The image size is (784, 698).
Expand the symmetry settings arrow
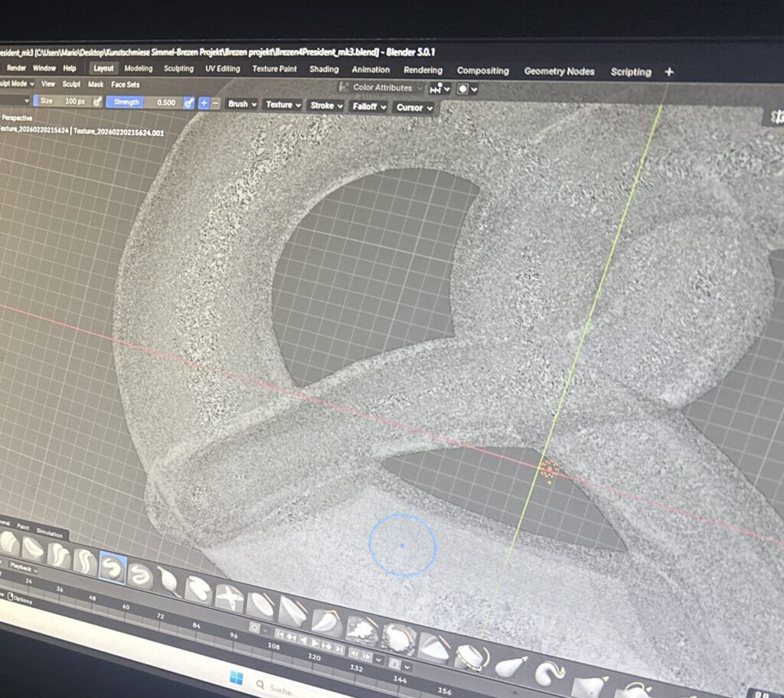coord(447,89)
